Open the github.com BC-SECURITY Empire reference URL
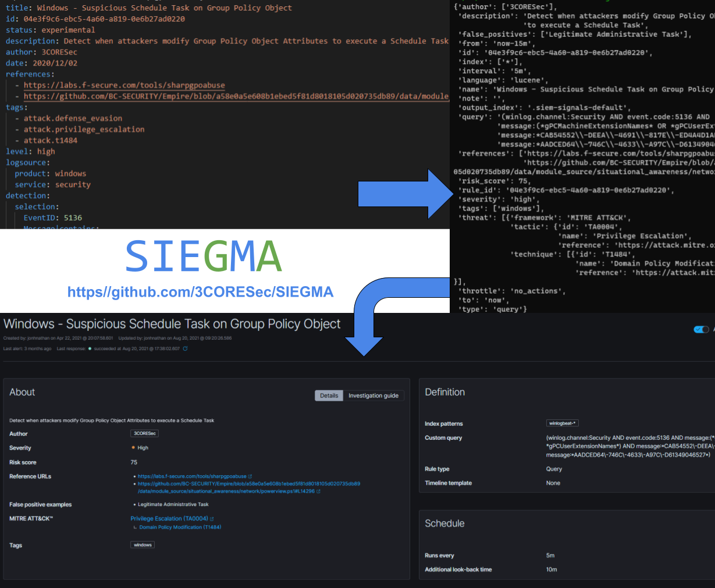The image size is (715, 588). tap(249, 487)
